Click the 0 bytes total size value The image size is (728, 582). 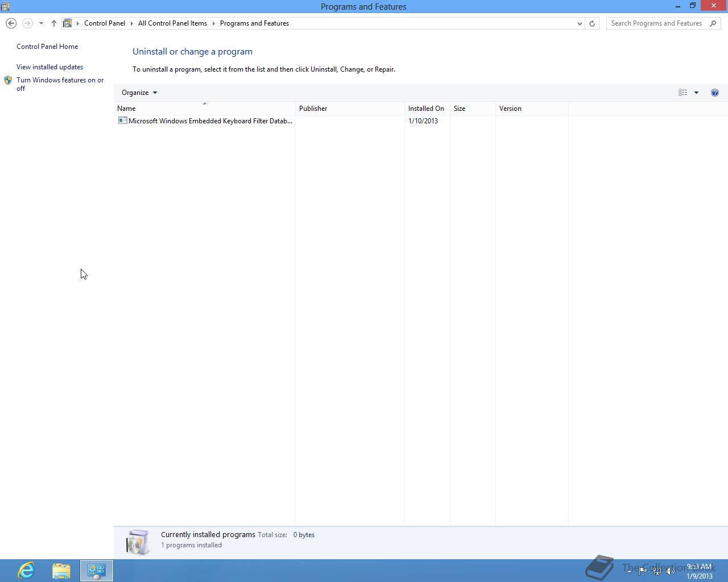pos(304,535)
